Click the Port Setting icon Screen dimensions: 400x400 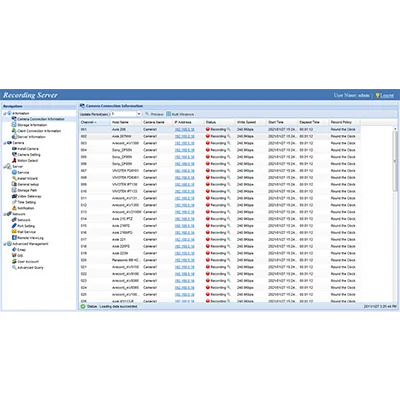pos(14,226)
